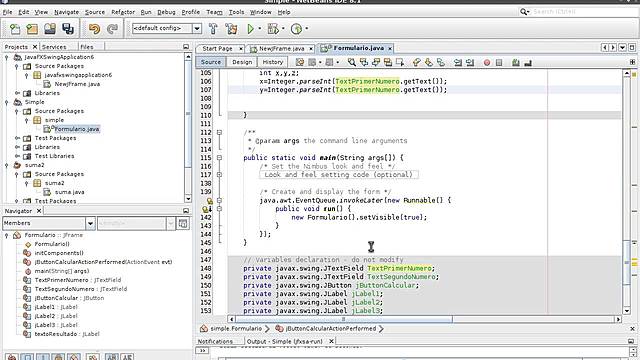Collapse the JavaFXSwingApplication6 project node
Image resolution: width=640 pixels, height=360 pixels.
(x=7, y=57)
